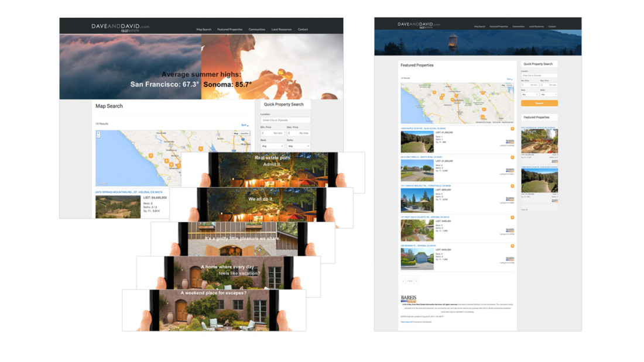Image resolution: width=644 pixels, height=362 pixels.
Task: Click the previous page arrow in right pagination
Action: tap(403, 281)
